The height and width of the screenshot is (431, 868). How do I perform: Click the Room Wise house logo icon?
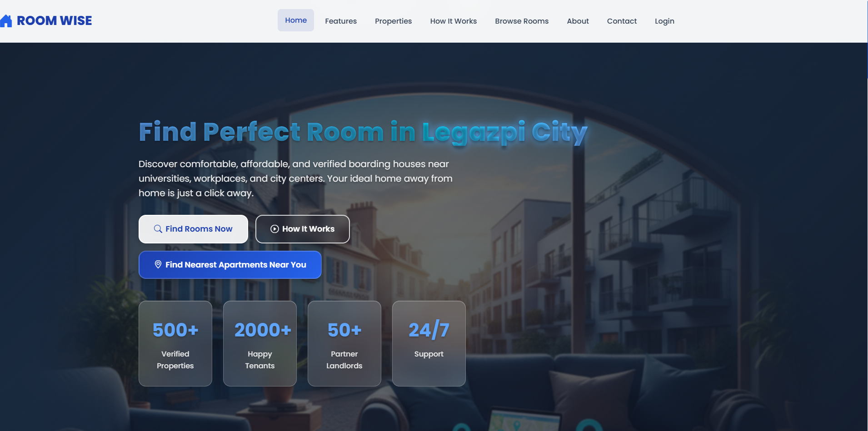click(6, 20)
